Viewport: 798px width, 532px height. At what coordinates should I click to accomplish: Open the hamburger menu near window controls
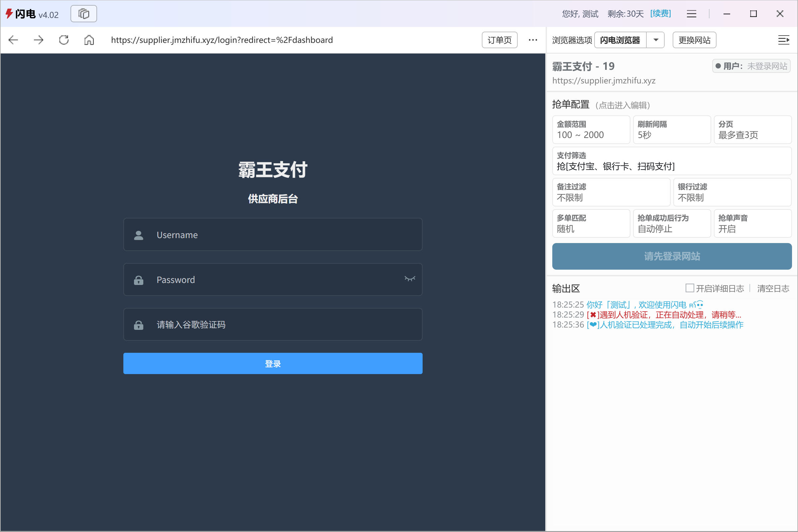click(x=692, y=14)
